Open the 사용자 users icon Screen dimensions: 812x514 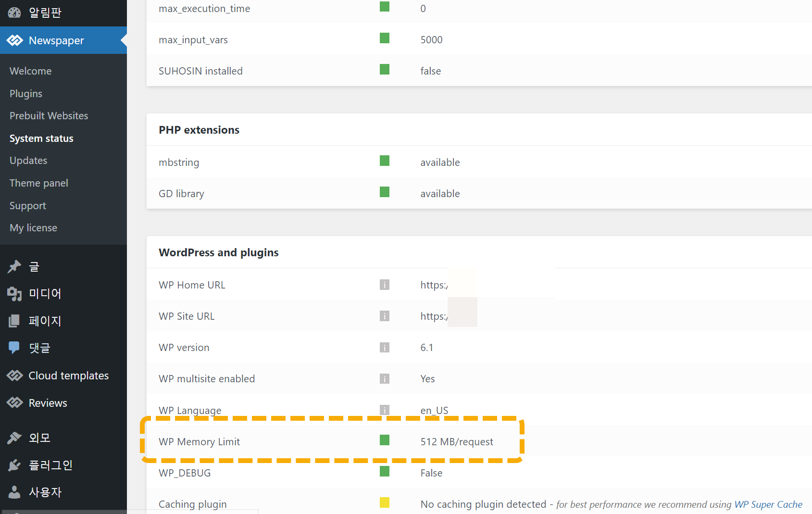[x=14, y=492]
